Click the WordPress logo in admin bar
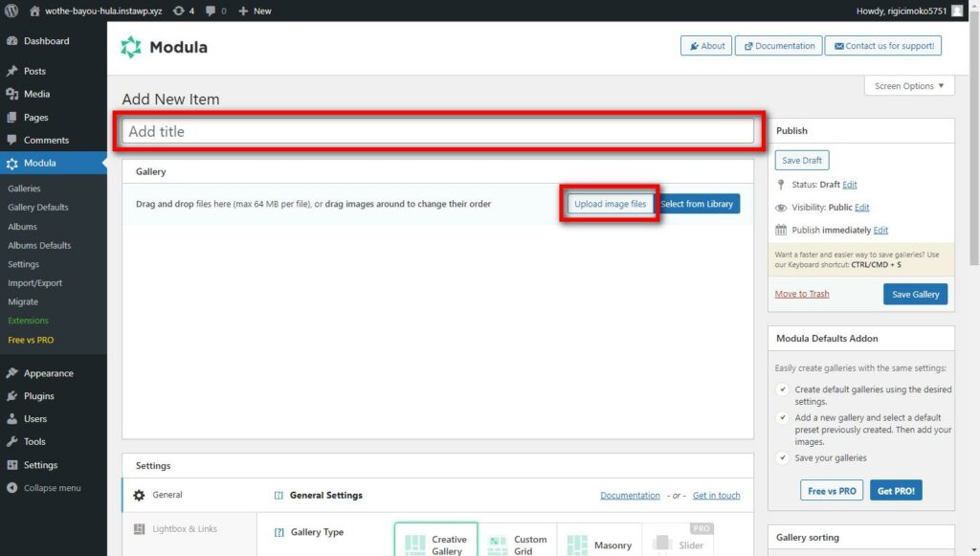The image size is (980, 556). [x=11, y=11]
